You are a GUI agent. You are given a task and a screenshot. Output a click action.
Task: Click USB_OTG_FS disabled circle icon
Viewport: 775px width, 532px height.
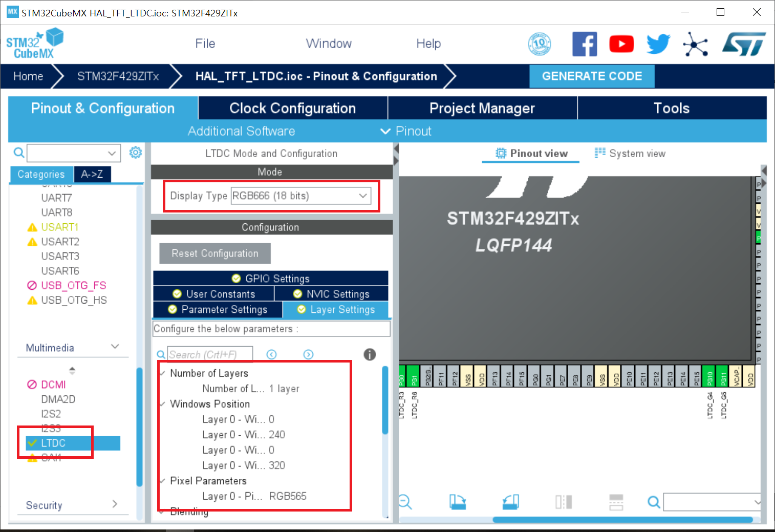click(32, 285)
